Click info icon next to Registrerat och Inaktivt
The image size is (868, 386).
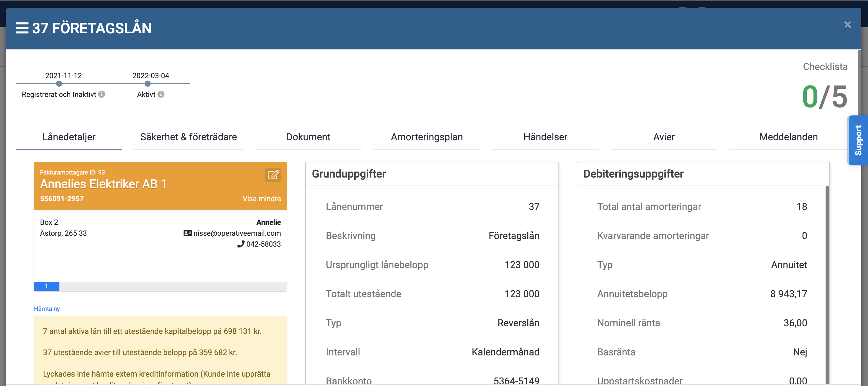(x=102, y=94)
